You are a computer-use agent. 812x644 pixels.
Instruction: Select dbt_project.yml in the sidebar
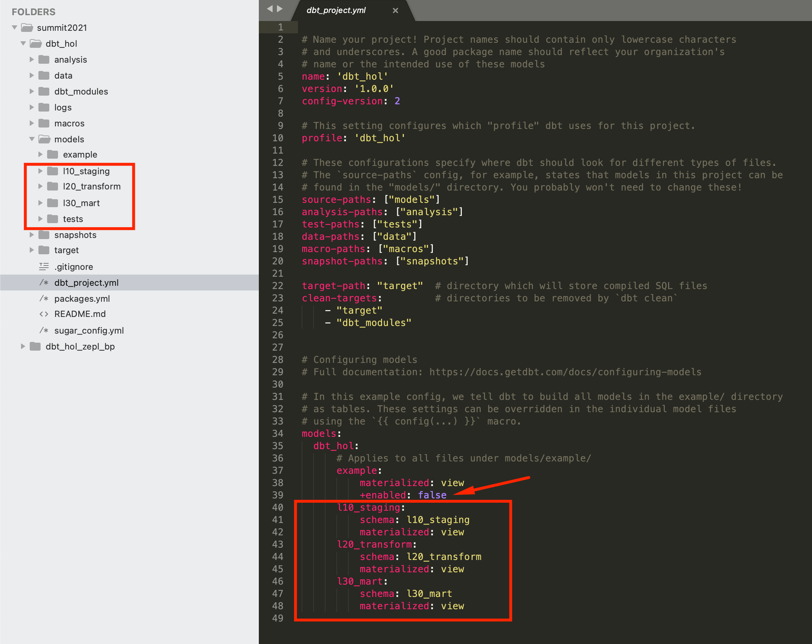[x=86, y=283]
